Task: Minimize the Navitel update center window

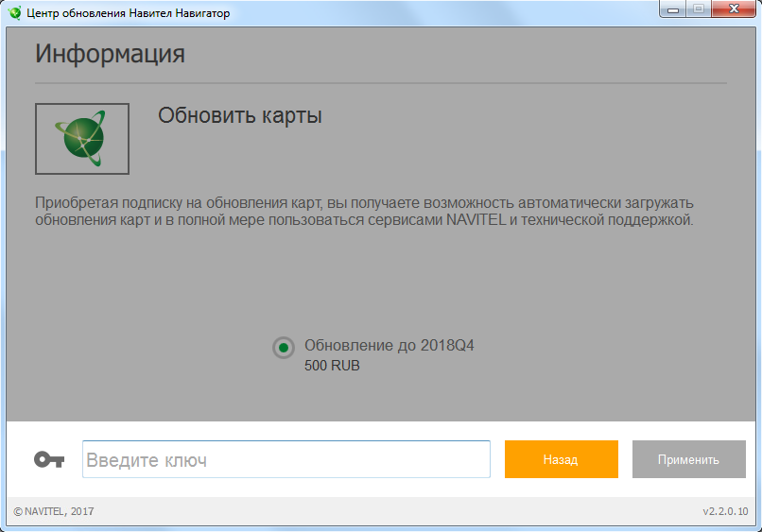Action: (673, 9)
